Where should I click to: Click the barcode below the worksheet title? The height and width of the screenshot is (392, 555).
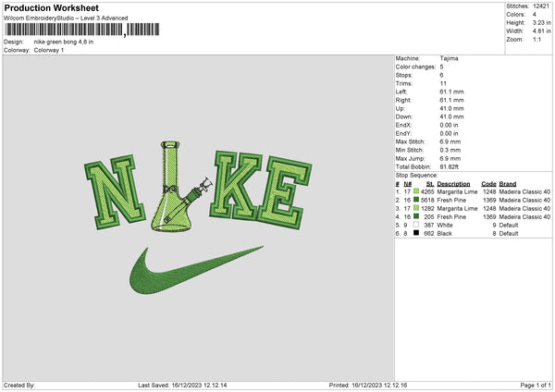coord(81,30)
